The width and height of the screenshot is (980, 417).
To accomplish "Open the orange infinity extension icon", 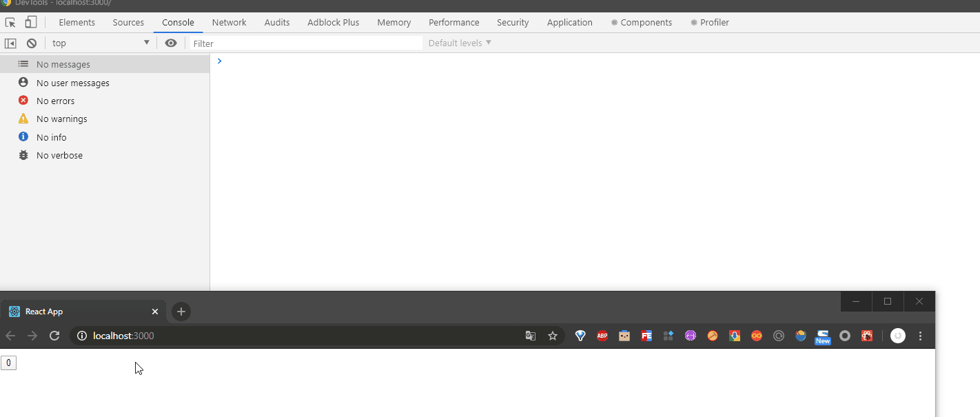I will coord(757,336).
